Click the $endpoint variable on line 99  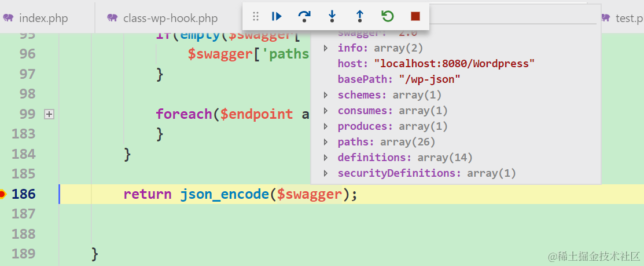tap(257, 114)
